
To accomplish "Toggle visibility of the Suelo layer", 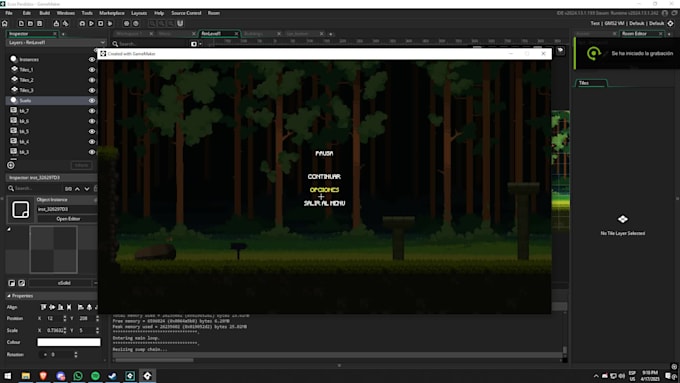I will [x=92, y=101].
